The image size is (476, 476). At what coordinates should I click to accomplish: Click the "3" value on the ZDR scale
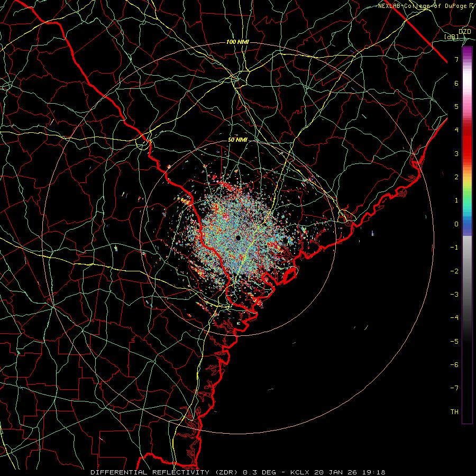(456, 153)
